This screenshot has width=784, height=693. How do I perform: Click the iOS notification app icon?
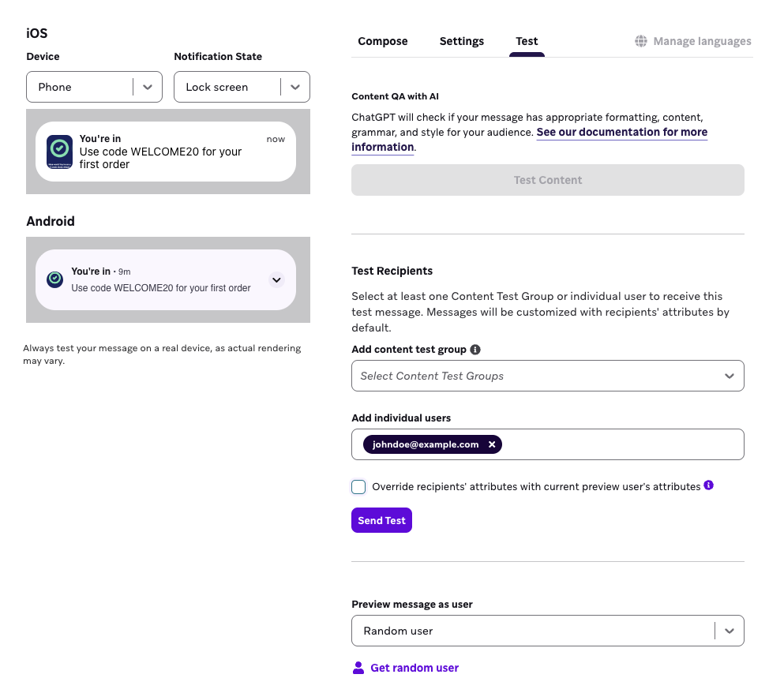point(59,152)
